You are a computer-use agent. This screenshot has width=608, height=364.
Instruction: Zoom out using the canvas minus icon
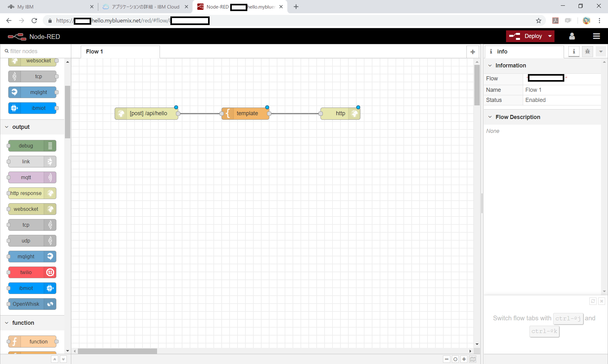click(x=446, y=359)
